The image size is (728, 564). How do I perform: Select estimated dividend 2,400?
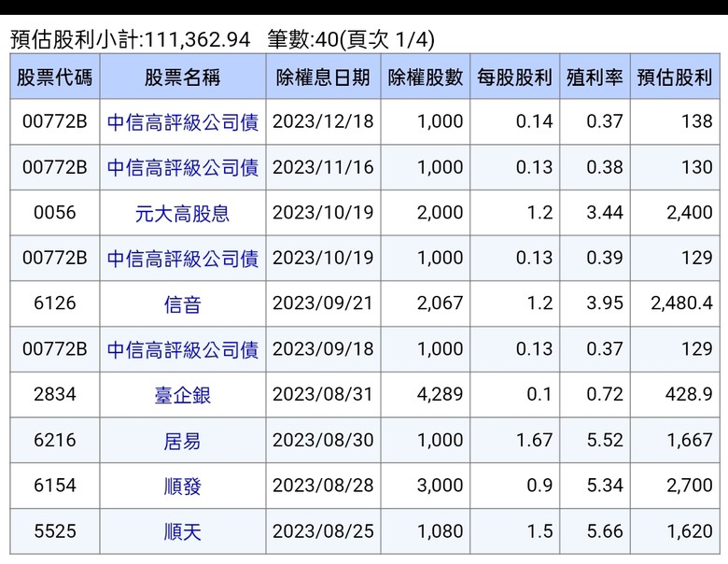coord(690,213)
